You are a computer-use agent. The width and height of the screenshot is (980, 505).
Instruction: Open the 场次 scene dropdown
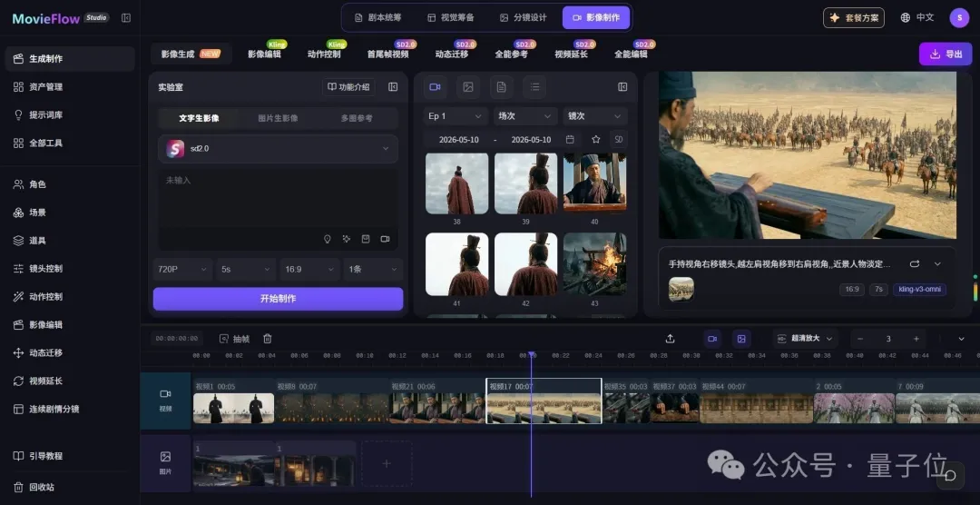[525, 116]
